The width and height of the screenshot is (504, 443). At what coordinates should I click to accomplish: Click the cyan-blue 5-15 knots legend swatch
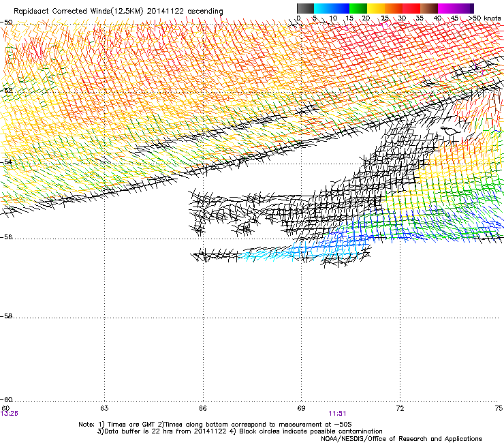click(332, 8)
